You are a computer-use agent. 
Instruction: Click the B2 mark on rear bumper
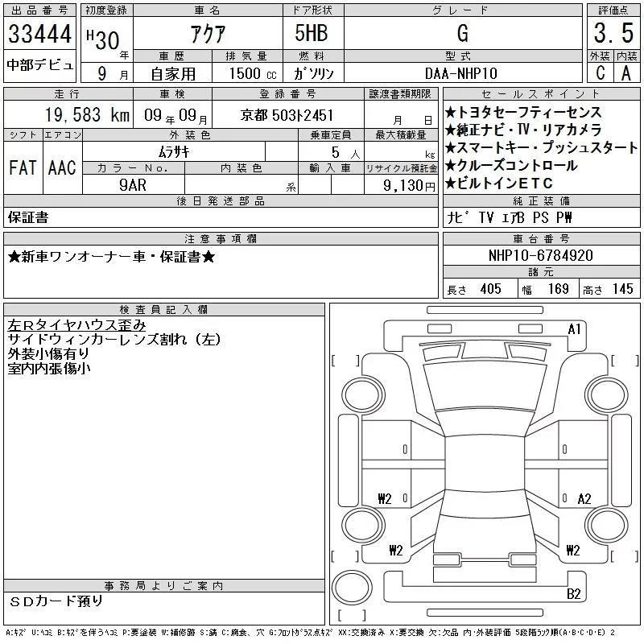[573, 594]
